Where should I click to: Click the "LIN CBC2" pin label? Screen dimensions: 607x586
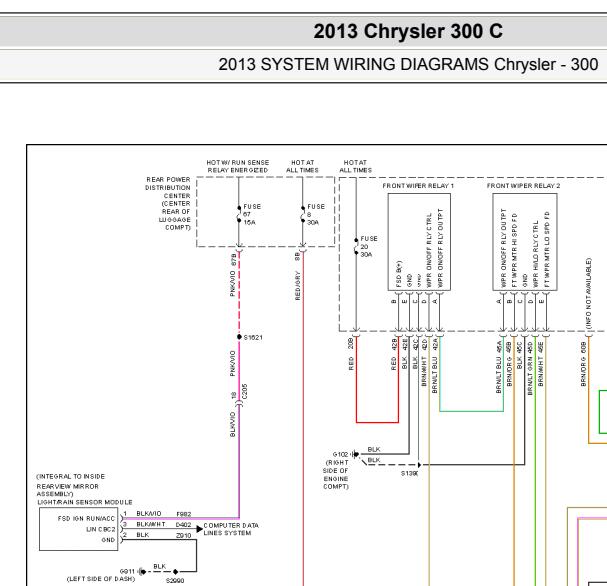click(x=101, y=529)
